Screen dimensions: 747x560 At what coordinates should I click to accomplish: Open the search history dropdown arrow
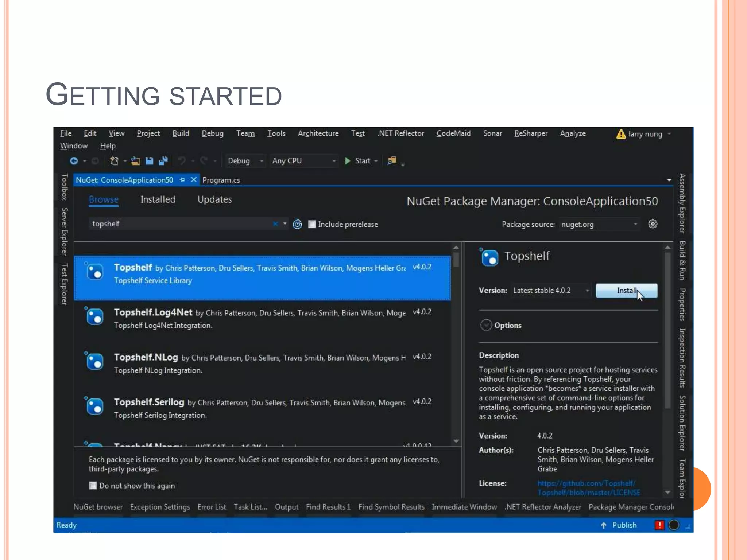pyautogui.click(x=285, y=224)
